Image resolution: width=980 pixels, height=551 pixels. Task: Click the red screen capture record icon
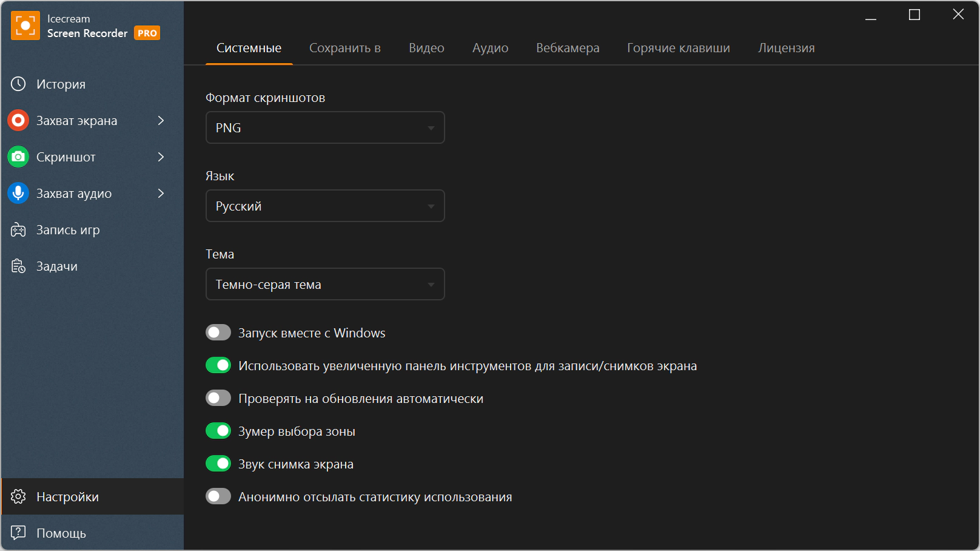pos(18,120)
